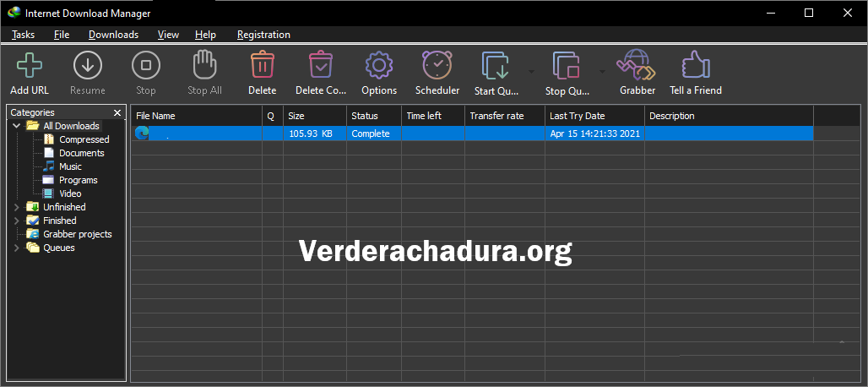Image resolution: width=868 pixels, height=387 pixels.
Task: Click the Stop Queue icon
Action: tap(567, 65)
